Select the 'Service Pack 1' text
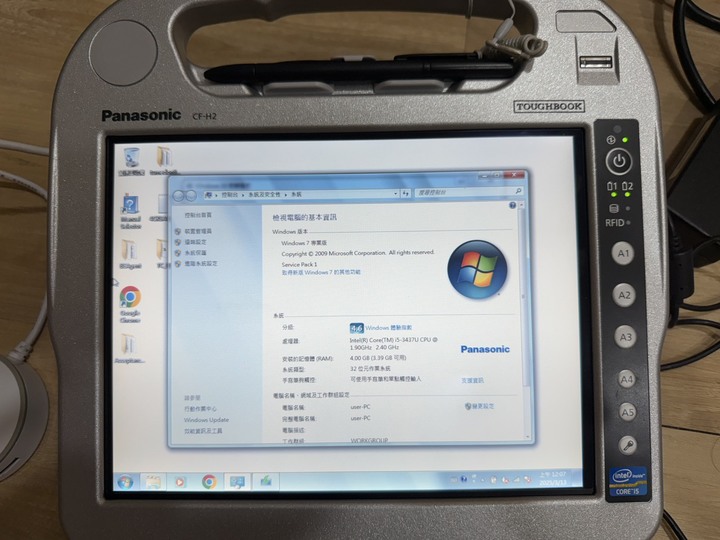This screenshot has width=720, height=540. [x=299, y=264]
